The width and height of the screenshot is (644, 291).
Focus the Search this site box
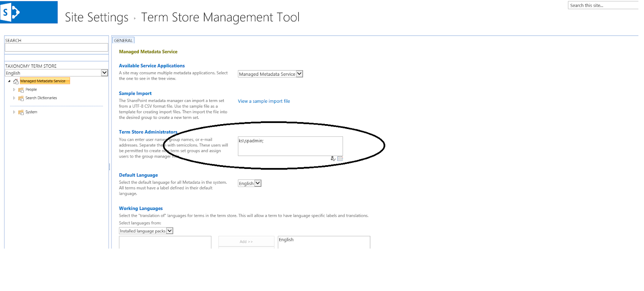(x=603, y=5)
